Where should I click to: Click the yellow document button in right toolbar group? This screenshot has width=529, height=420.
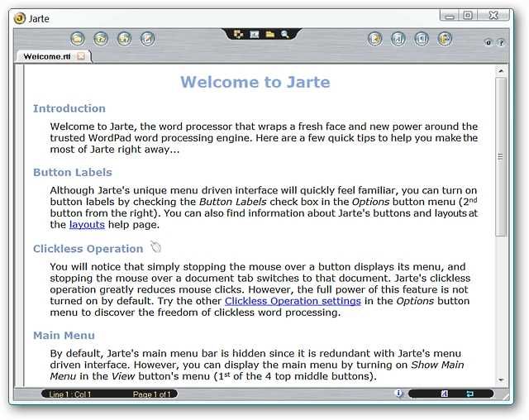click(374, 39)
